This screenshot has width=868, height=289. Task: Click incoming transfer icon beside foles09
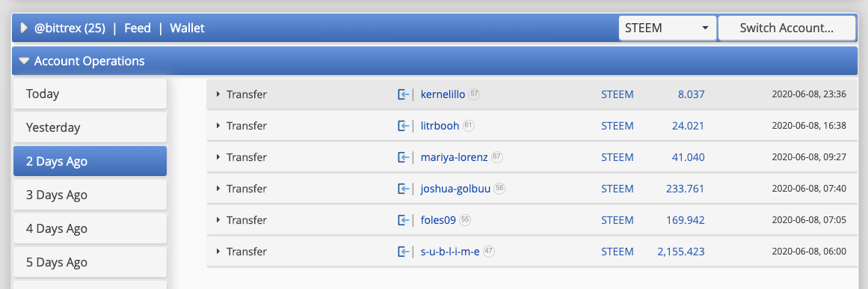click(x=404, y=220)
